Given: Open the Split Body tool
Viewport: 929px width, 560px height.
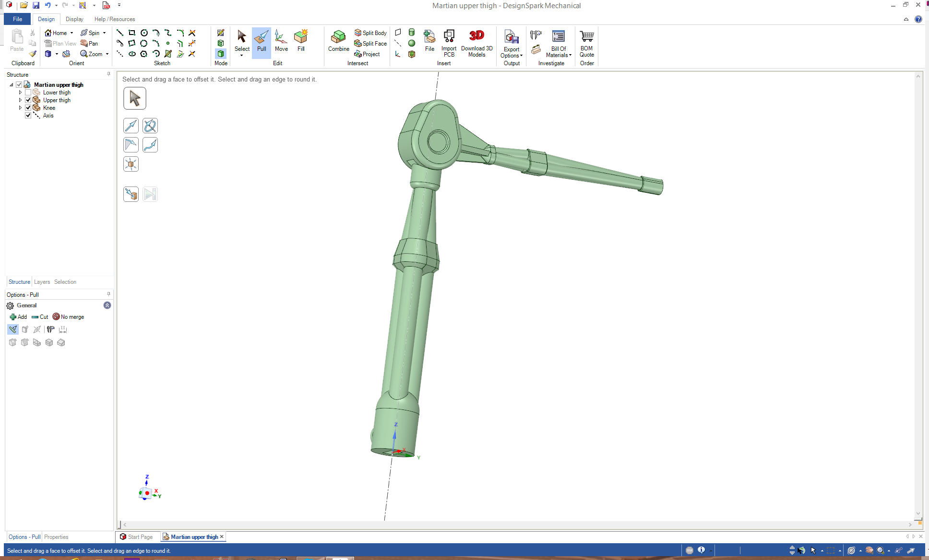Looking at the screenshot, I should click(x=370, y=33).
